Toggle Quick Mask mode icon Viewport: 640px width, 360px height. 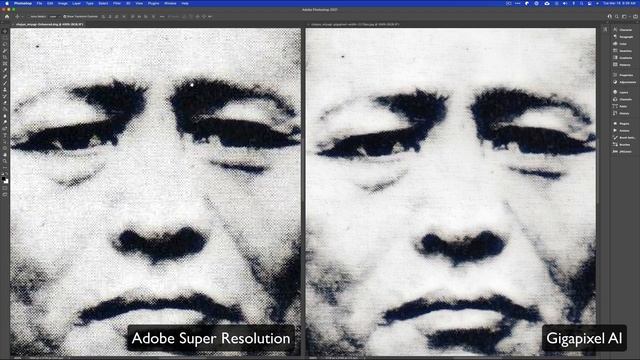pos(5,188)
